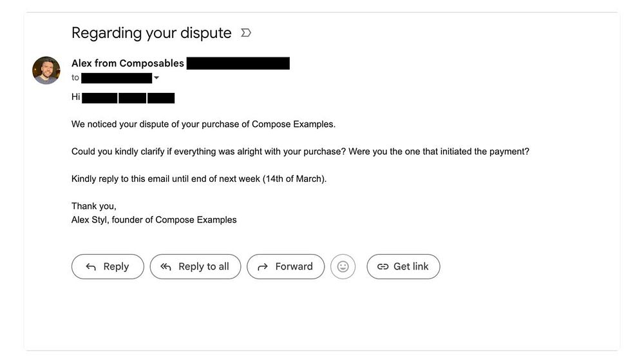
Task: Click the double-arrow icon in Reply to all
Action: point(166,267)
